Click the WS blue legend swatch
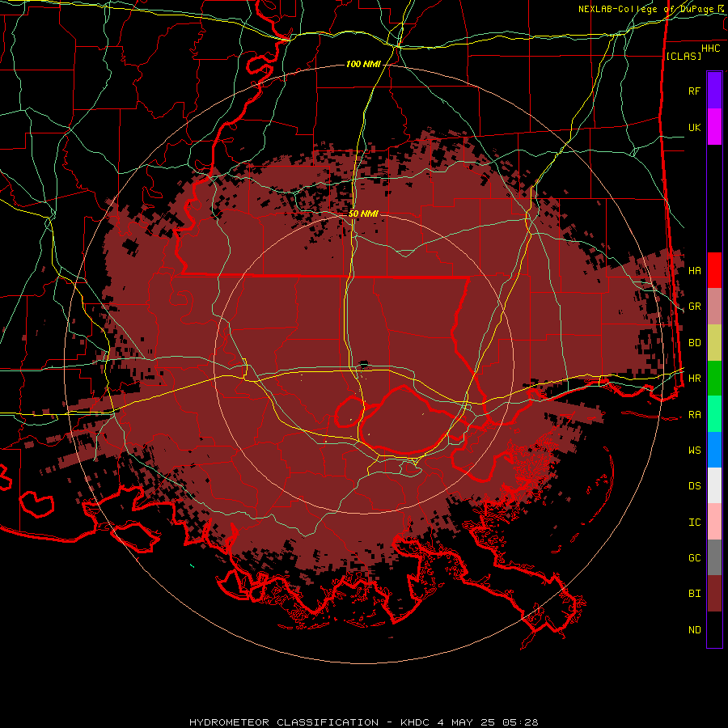Screen dimensions: 728x728 click(x=714, y=450)
